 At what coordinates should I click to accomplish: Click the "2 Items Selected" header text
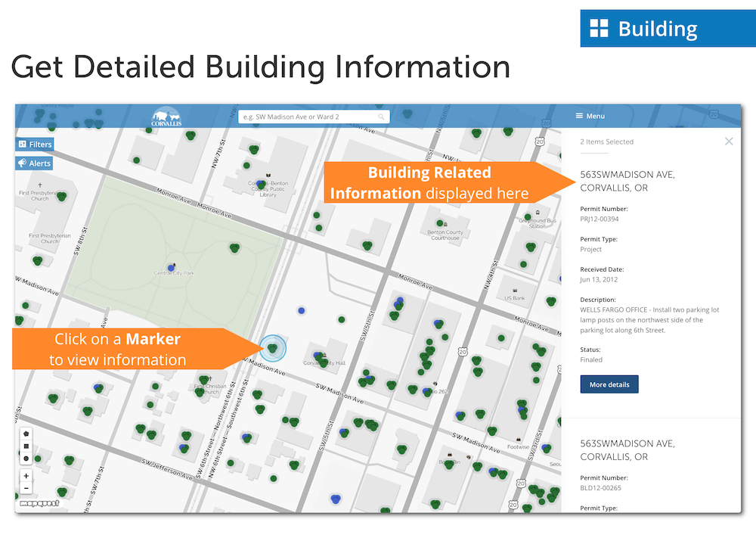606,142
